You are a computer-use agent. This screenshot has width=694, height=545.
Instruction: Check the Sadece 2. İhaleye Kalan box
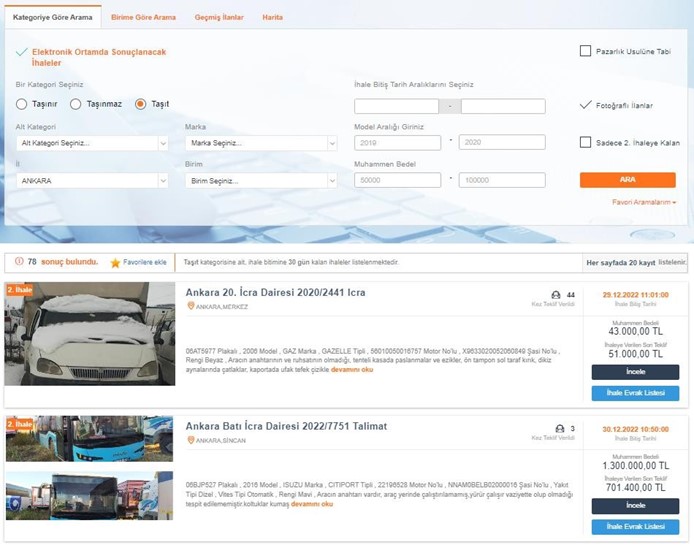click(x=585, y=143)
